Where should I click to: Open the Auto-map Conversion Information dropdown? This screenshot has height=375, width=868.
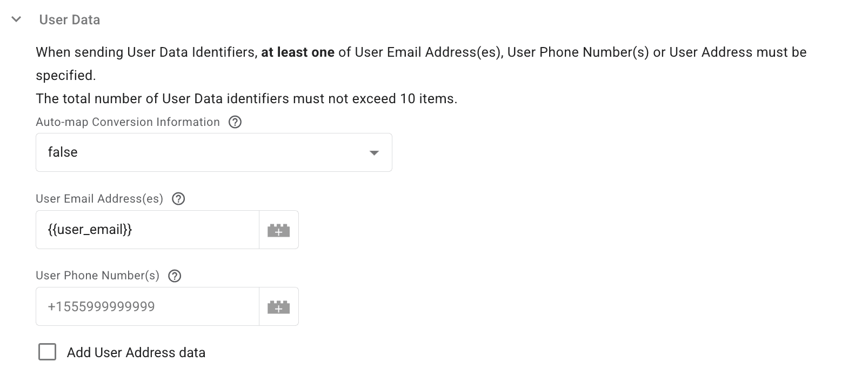pyautogui.click(x=214, y=152)
